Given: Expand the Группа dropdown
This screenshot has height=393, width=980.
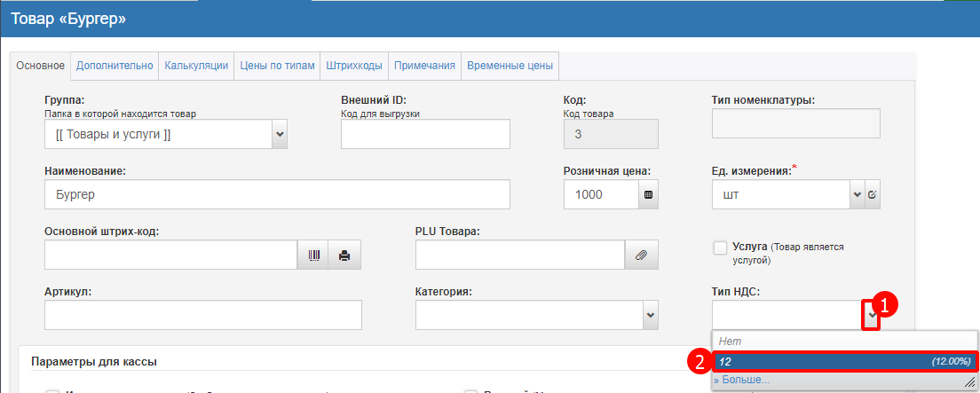Looking at the screenshot, I should (280, 134).
